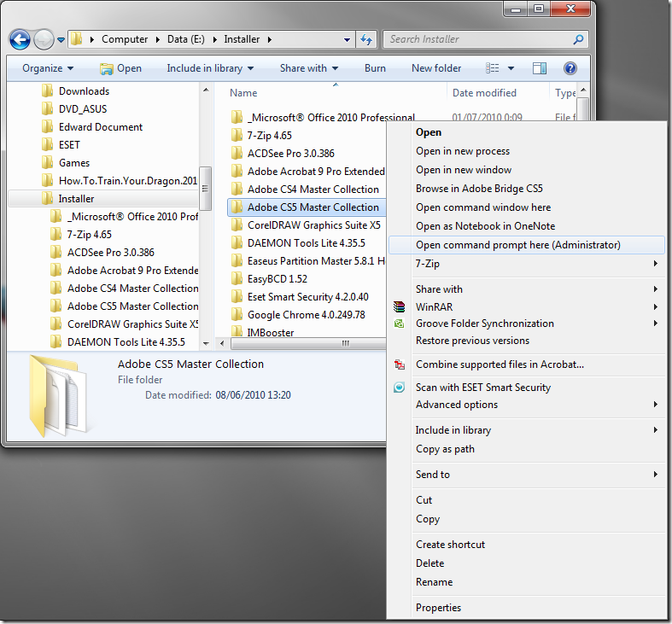Open the recent pages dropdown arrow
The height and width of the screenshot is (624, 672).
click(61, 40)
